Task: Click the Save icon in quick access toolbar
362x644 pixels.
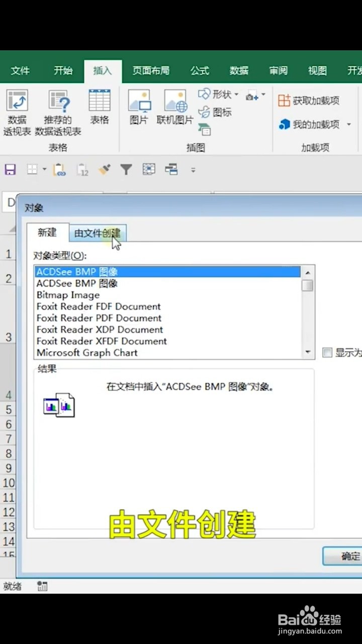Action: pos(10,170)
